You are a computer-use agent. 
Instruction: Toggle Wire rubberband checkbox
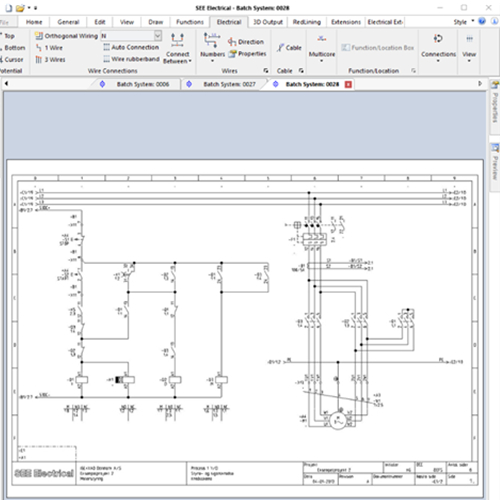(107, 59)
